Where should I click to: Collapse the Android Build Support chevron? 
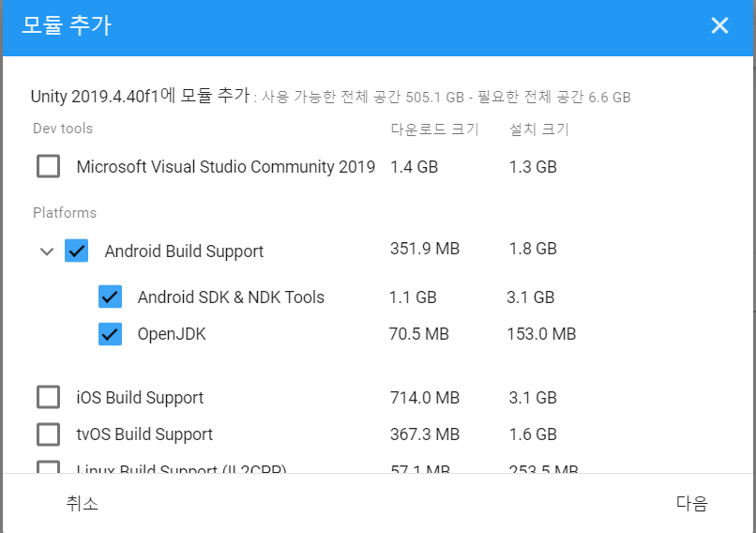(46, 251)
